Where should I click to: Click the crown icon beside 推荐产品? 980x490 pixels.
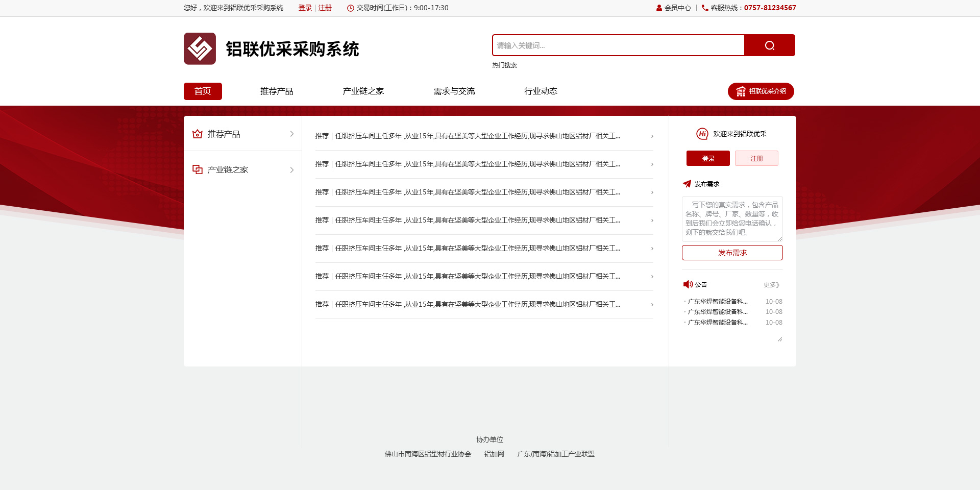click(198, 134)
